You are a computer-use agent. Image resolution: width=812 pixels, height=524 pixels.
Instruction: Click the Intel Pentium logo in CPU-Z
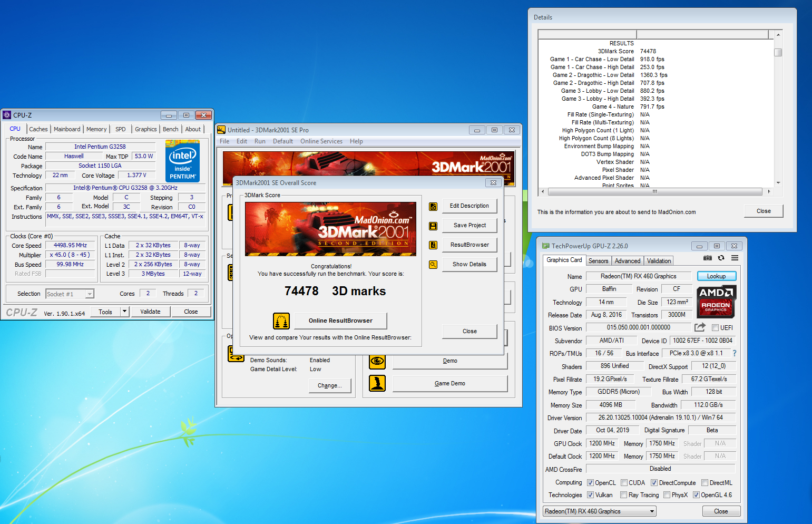(182, 161)
